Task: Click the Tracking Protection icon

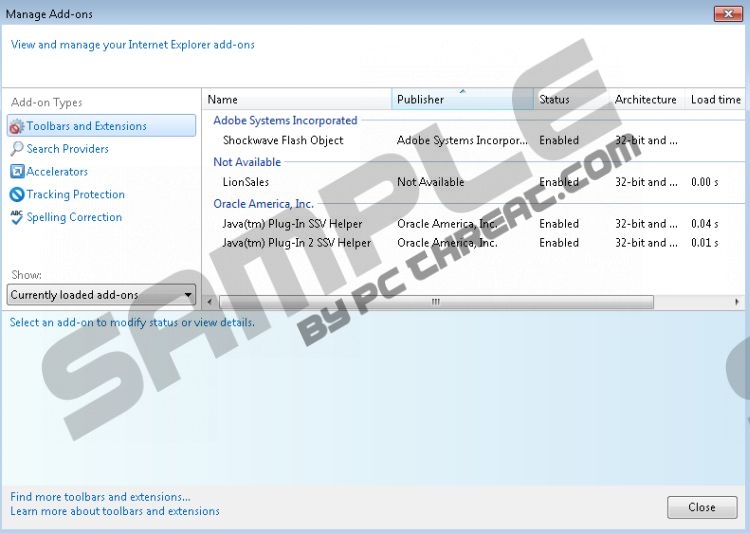Action: 17,195
